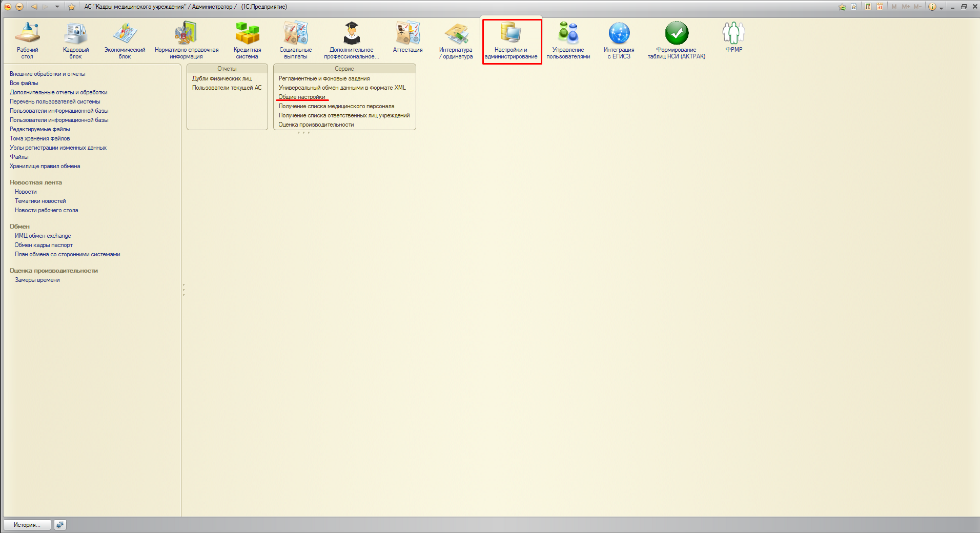Select Управление пользователями section tab
Image resolution: width=980 pixels, height=533 pixels.
(x=568, y=40)
